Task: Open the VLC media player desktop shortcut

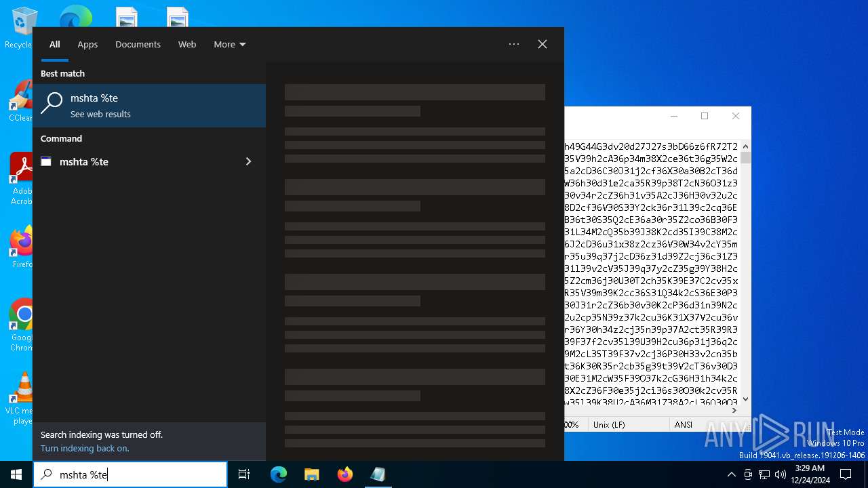Action: click(20, 399)
